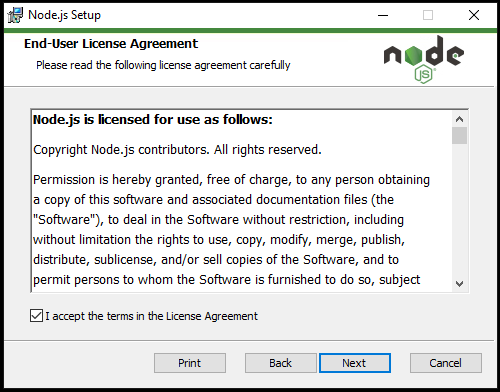This screenshot has width=500, height=392.
Task: Uncheck the accept license terms checkbox
Action: (x=36, y=315)
